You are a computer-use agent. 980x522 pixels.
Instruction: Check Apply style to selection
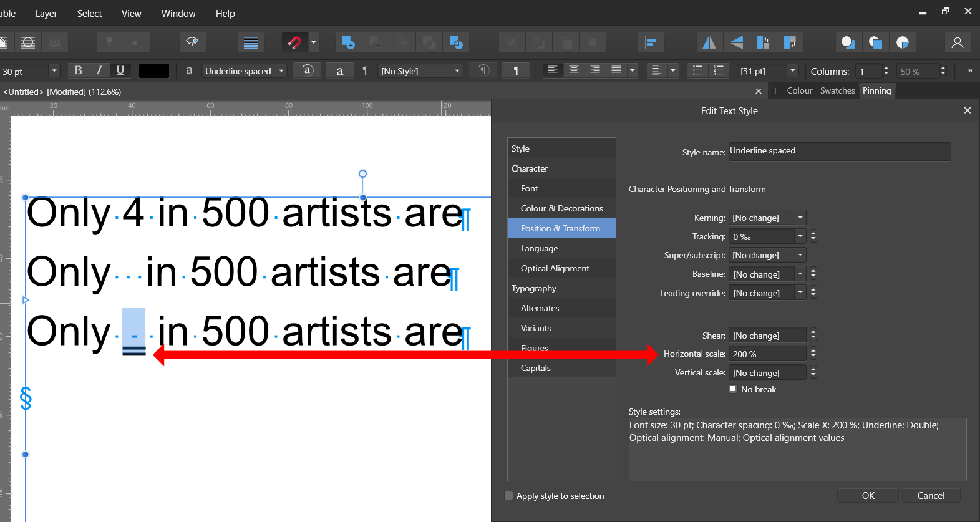(509, 496)
